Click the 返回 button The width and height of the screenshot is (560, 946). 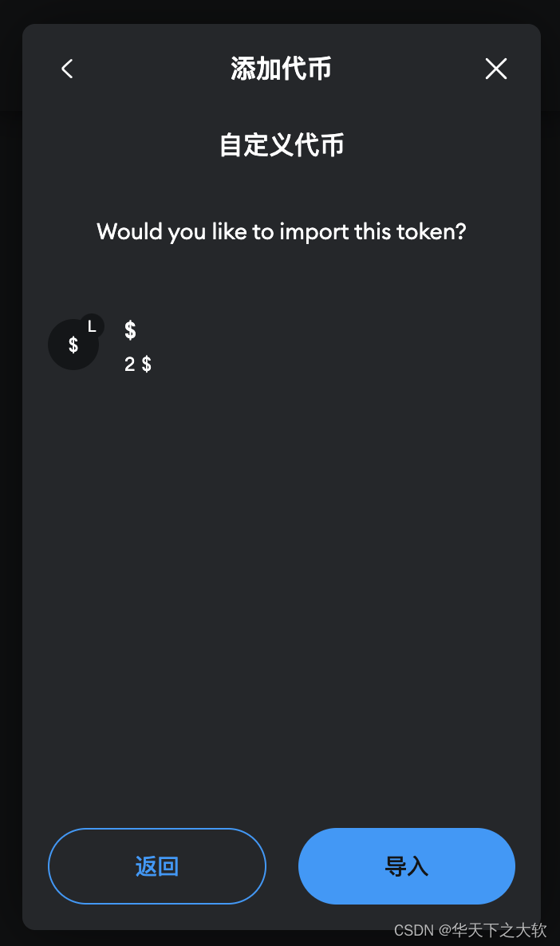157,865
